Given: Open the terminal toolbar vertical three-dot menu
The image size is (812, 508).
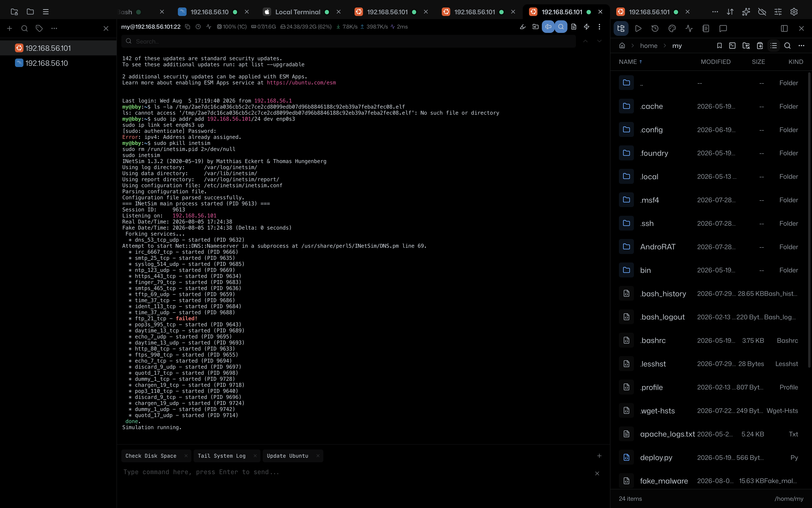Looking at the screenshot, I should [x=599, y=27].
